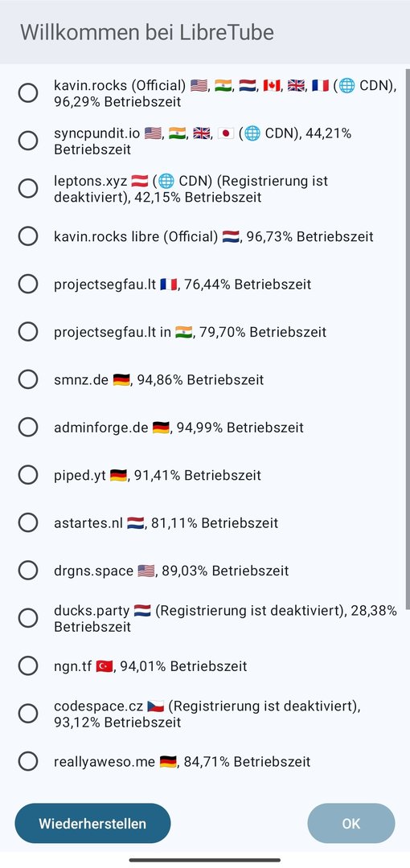Select the projectsegfau.lt French instance radio button

27,284
